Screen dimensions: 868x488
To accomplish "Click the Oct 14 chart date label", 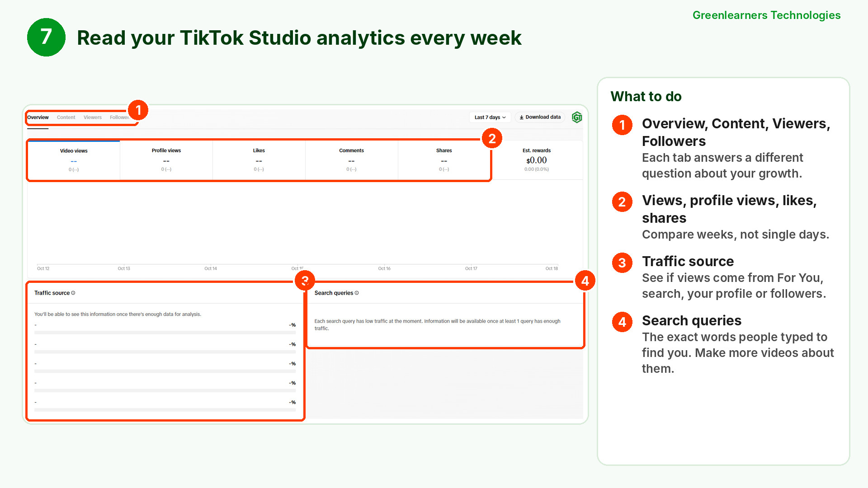I will (211, 268).
